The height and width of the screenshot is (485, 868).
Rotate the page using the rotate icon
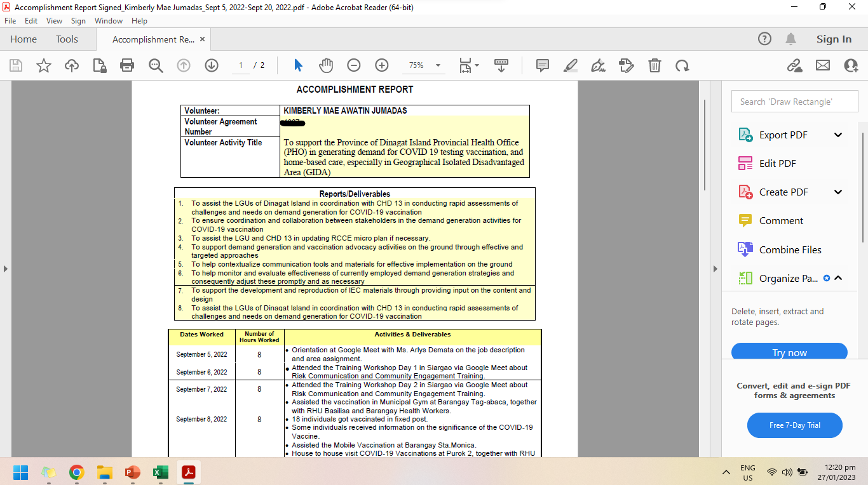[682, 65]
